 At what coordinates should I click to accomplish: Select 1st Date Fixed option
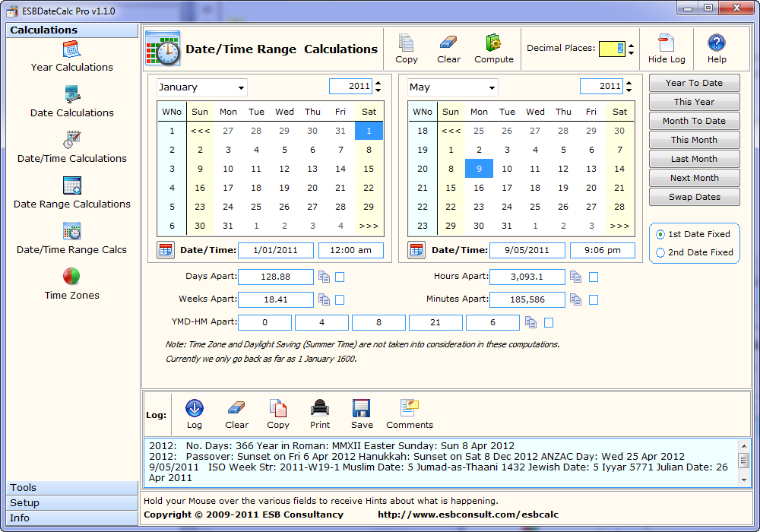(660, 235)
